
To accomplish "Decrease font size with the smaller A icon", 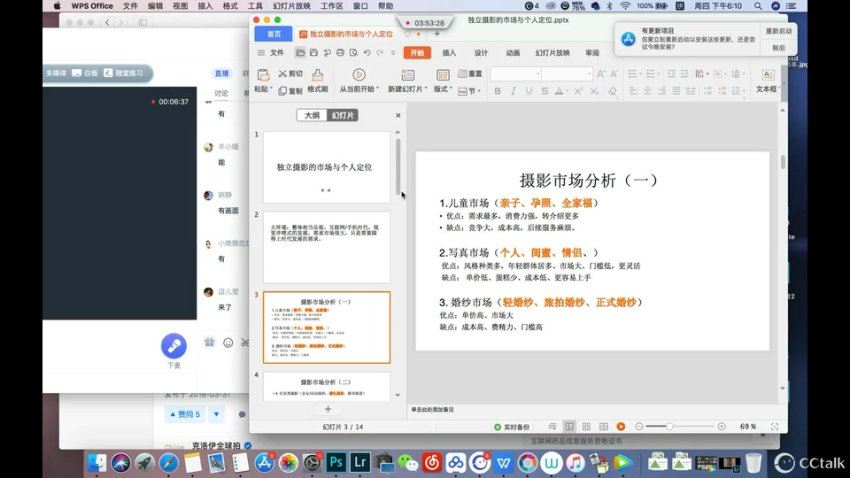I will 614,74.
